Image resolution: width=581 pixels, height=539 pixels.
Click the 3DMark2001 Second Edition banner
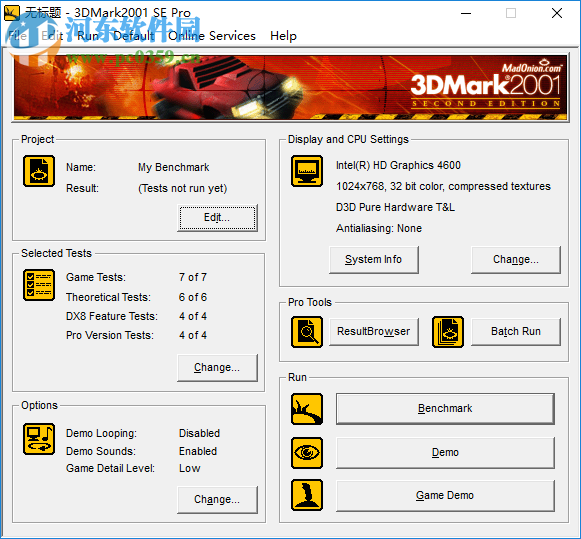click(290, 87)
